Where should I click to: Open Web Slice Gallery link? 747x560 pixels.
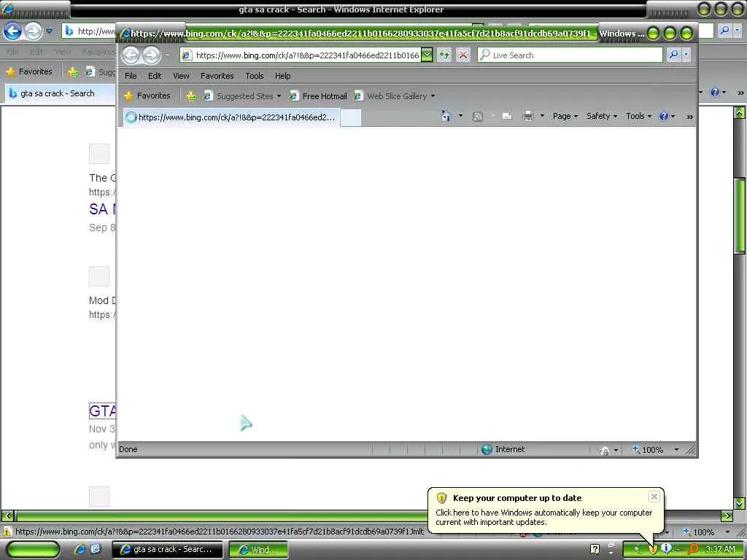click(x=391, y=96)
